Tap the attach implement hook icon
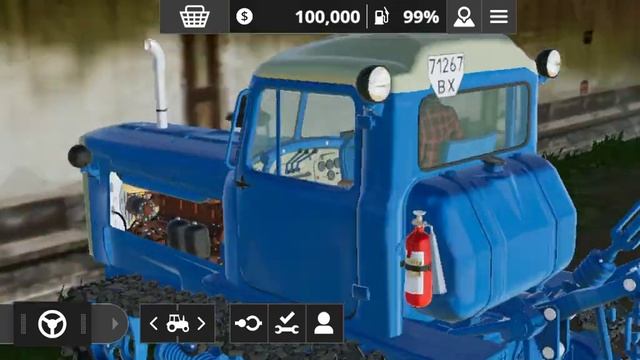The image size is (640, 360). point(249,324)
